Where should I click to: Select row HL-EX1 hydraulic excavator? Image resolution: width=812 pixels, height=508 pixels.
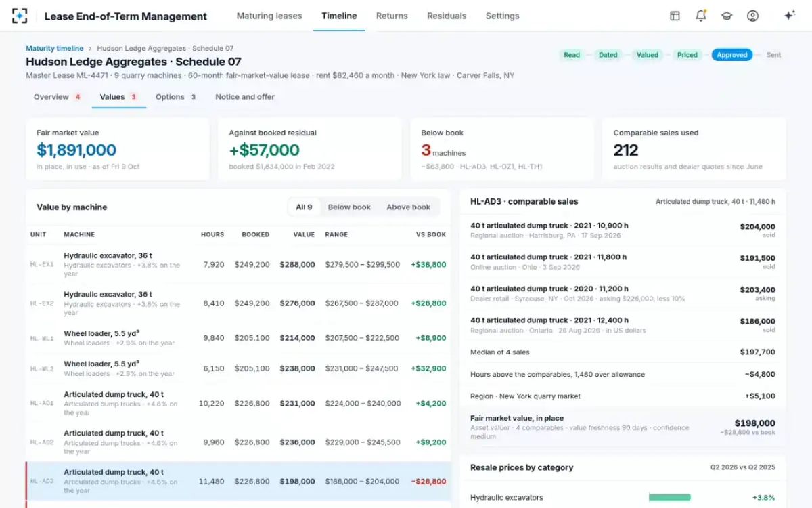238,265
